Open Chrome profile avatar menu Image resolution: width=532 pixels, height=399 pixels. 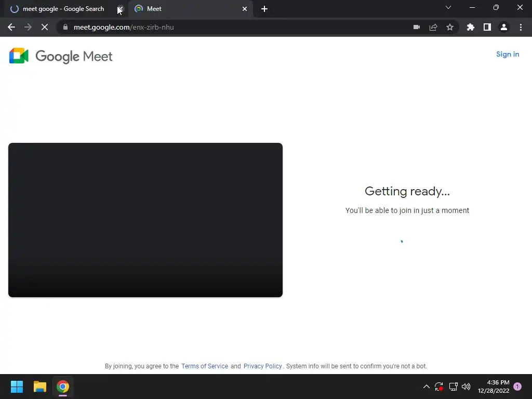[x=504, y=27]
